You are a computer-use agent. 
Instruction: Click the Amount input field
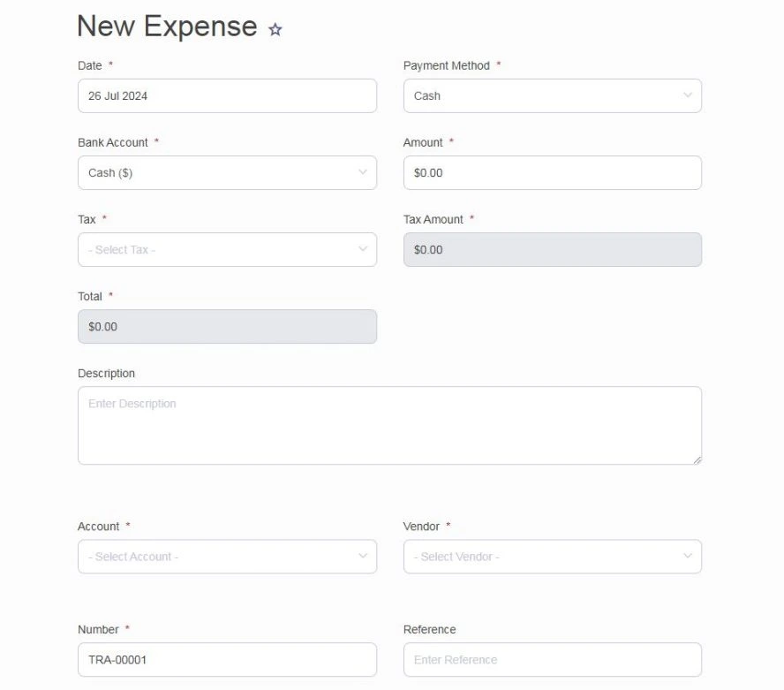coord(552,172)
